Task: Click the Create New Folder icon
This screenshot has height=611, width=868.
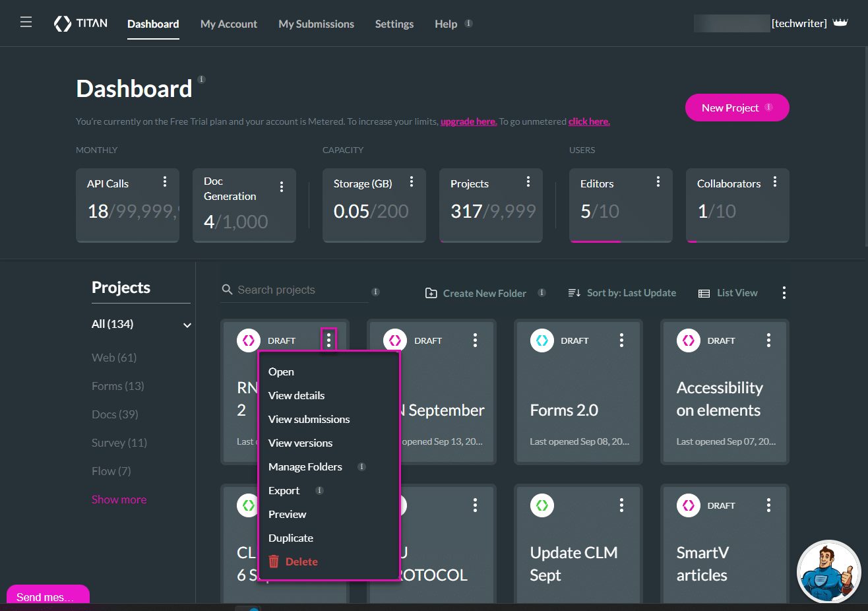Action: (431, 293)
